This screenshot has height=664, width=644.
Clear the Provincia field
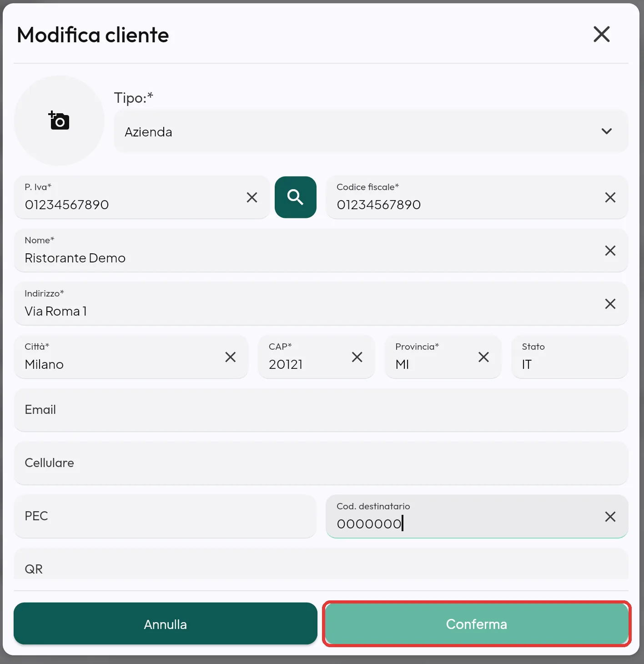click(484, 357)
